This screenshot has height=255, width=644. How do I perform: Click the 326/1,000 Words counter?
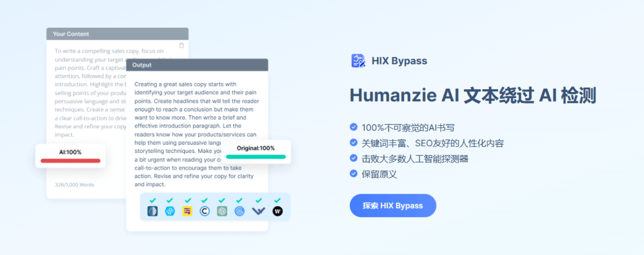(75, 184)
